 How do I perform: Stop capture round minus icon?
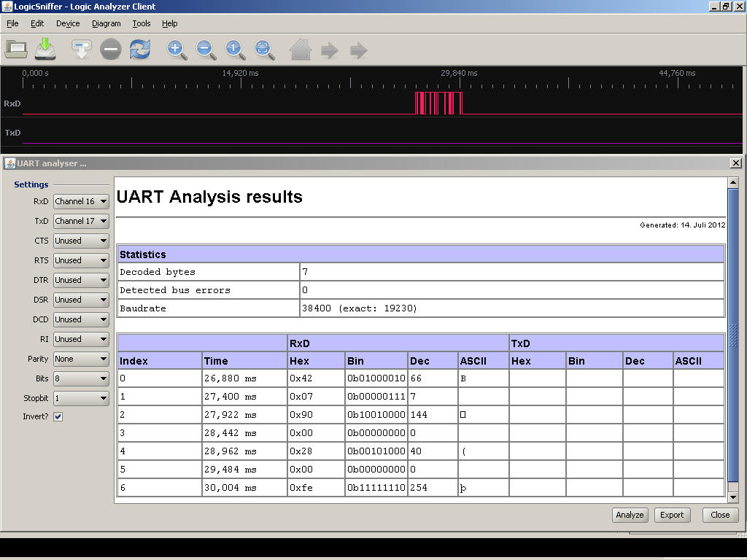(111, 49)
